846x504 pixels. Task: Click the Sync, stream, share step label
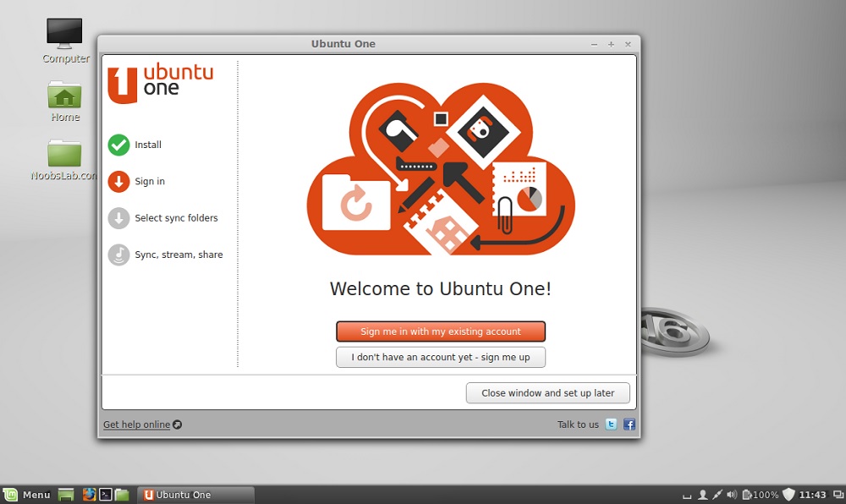(x=179, y=255)
